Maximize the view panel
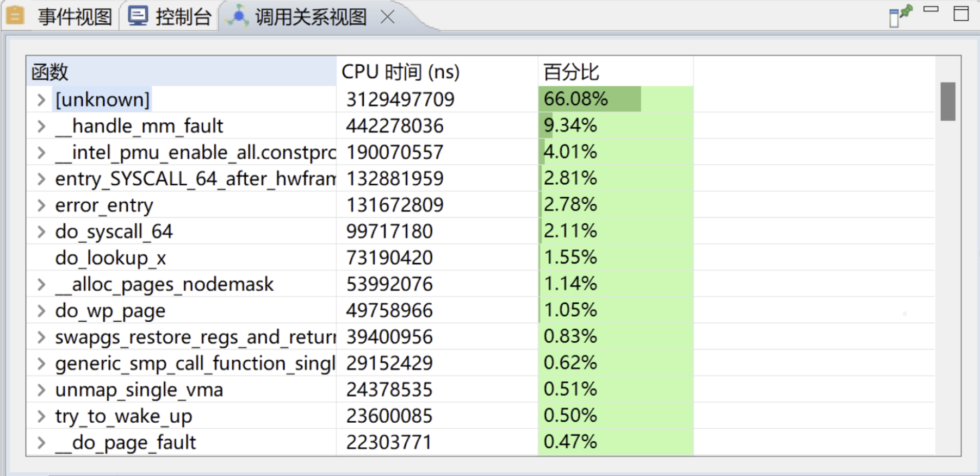Image resolution: width=980 pixels, height=476 pixels. 961,14
